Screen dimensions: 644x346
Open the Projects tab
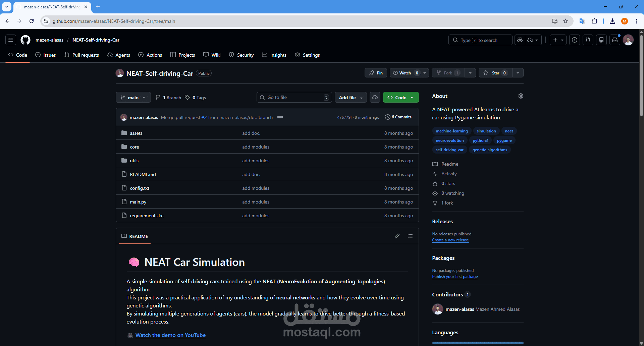tap(183, 55)
